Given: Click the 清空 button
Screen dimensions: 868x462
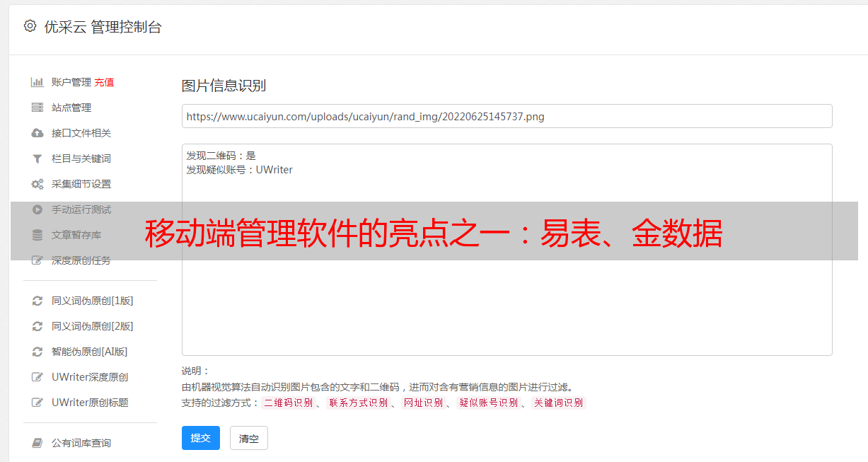Looking at the screenshot, I should [249, 438].
